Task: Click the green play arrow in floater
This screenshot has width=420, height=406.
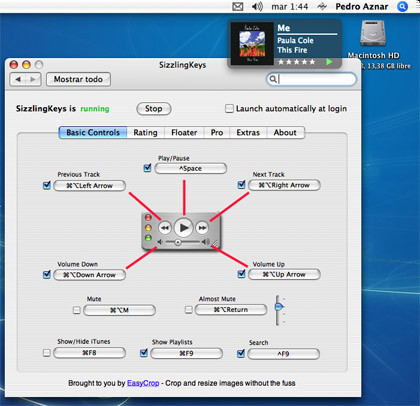Action: (329, 62)
